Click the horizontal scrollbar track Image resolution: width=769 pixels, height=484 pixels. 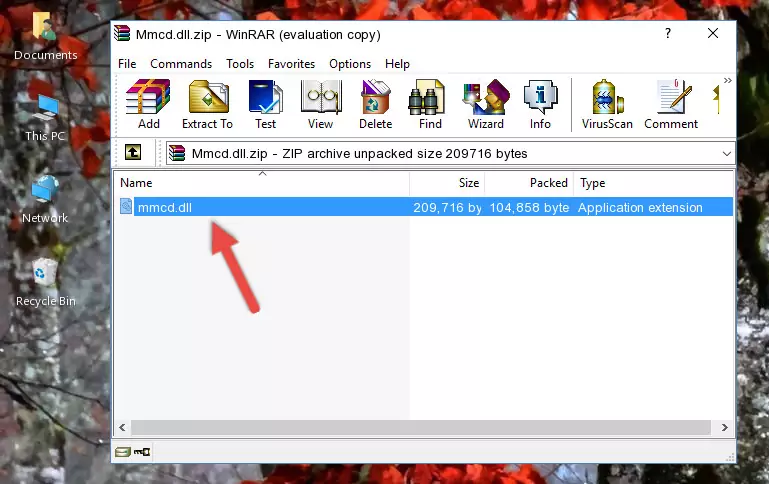421,428
